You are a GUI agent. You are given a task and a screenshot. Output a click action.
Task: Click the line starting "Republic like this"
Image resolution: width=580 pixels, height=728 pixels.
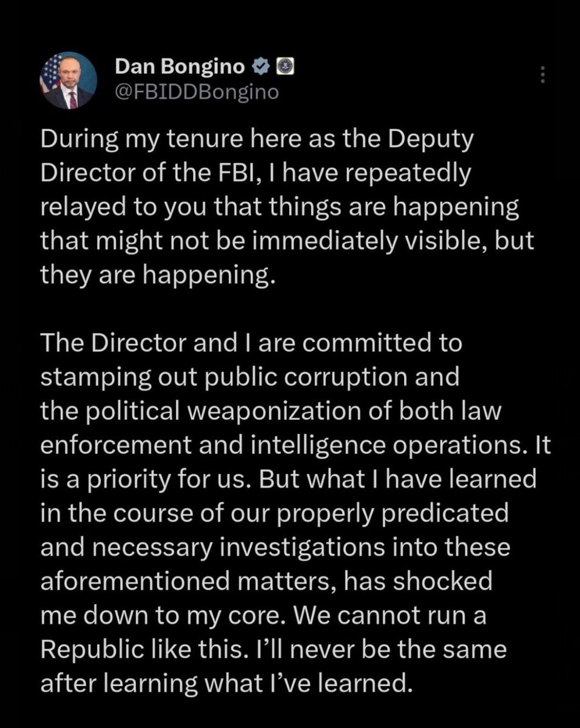(274, 649)
